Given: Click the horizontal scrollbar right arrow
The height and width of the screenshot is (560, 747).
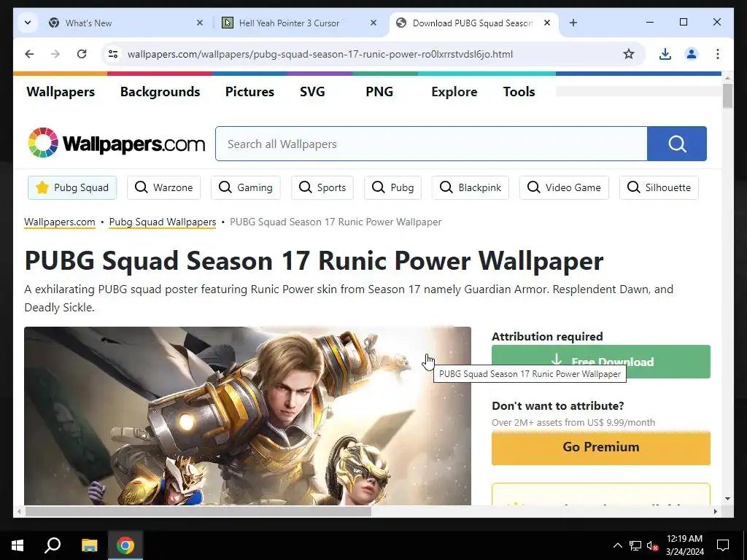Looking at the screenshot, I should [716, 511].
